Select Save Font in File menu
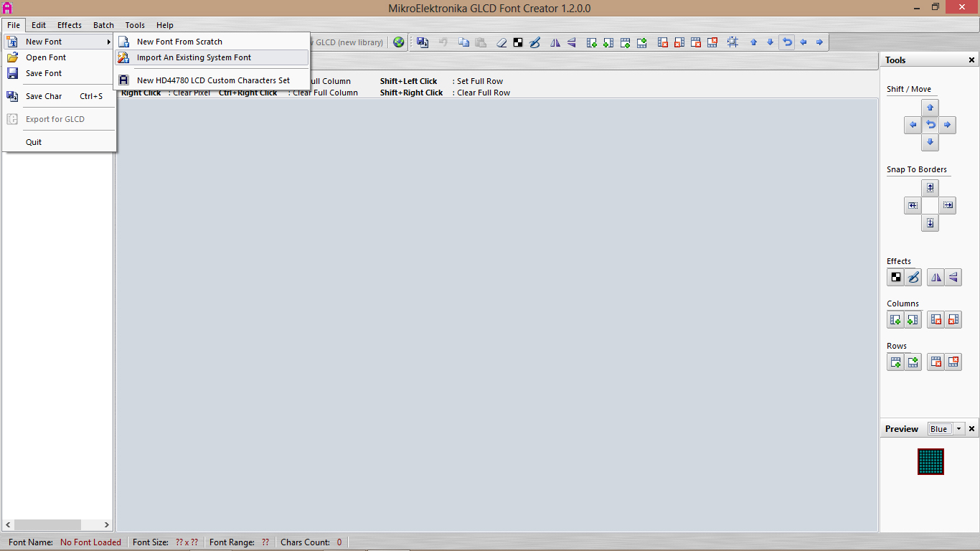The height and width of the screenshot is (551, 980). 59,73
